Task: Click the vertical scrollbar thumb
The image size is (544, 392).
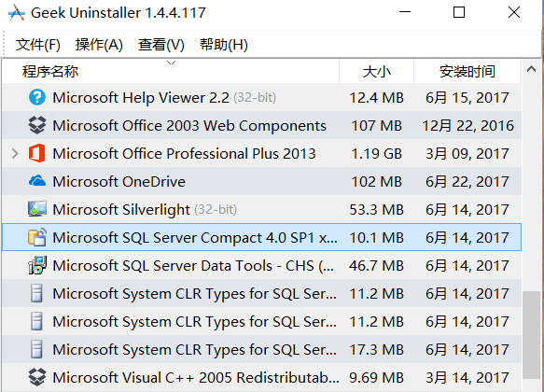Action: pyautogui.click(x=531, y=335)
